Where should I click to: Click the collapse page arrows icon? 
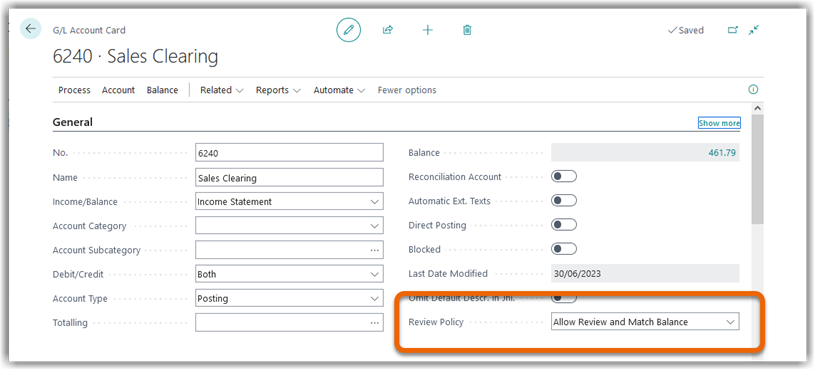pyautogui.click(x=754, y=30)
